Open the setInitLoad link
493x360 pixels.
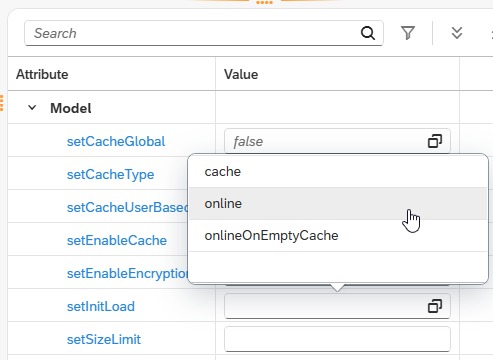coord(101,306)
